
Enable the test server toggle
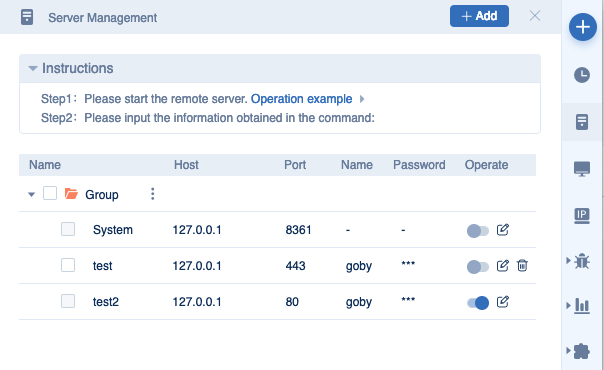click(x=478, y=266)
